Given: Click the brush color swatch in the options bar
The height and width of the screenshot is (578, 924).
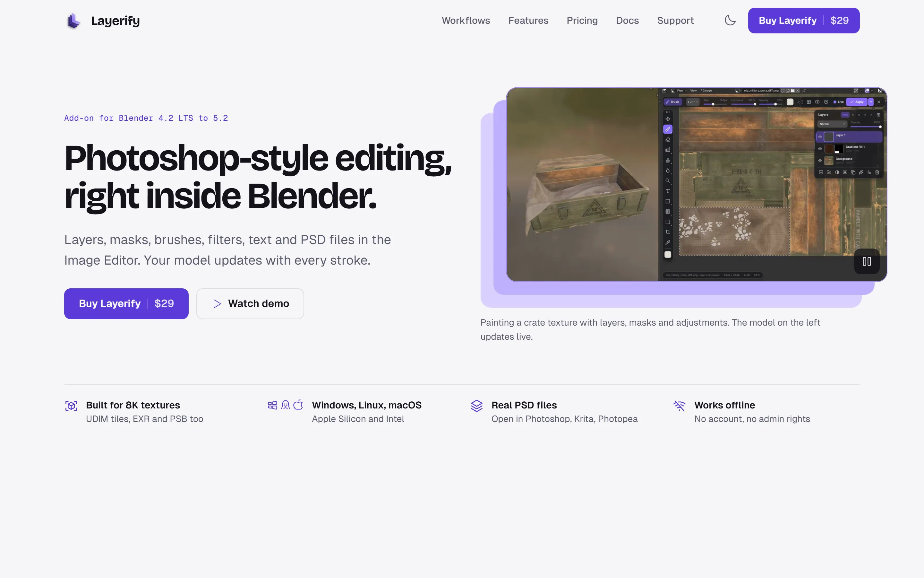Looking at the screenshot, I should click(790, 102).
